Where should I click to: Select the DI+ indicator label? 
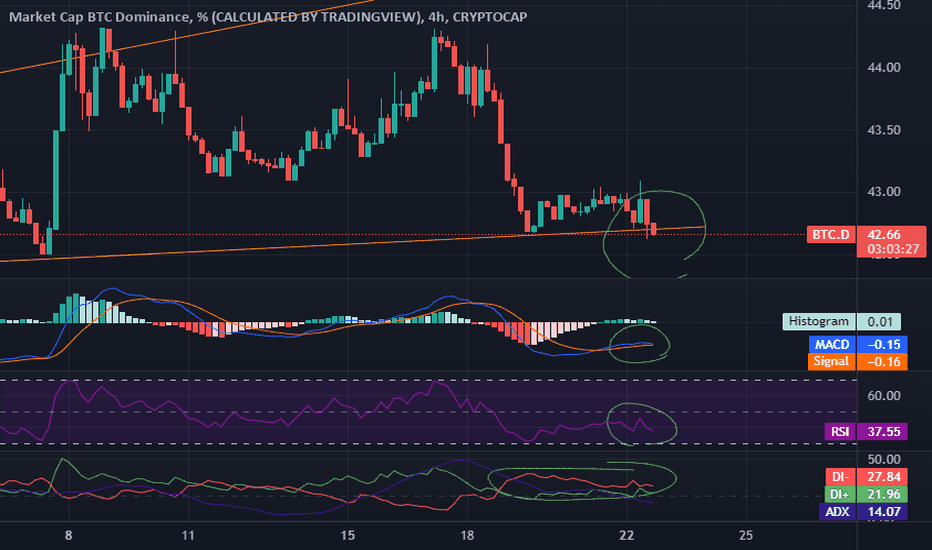(x=839, y=494)
